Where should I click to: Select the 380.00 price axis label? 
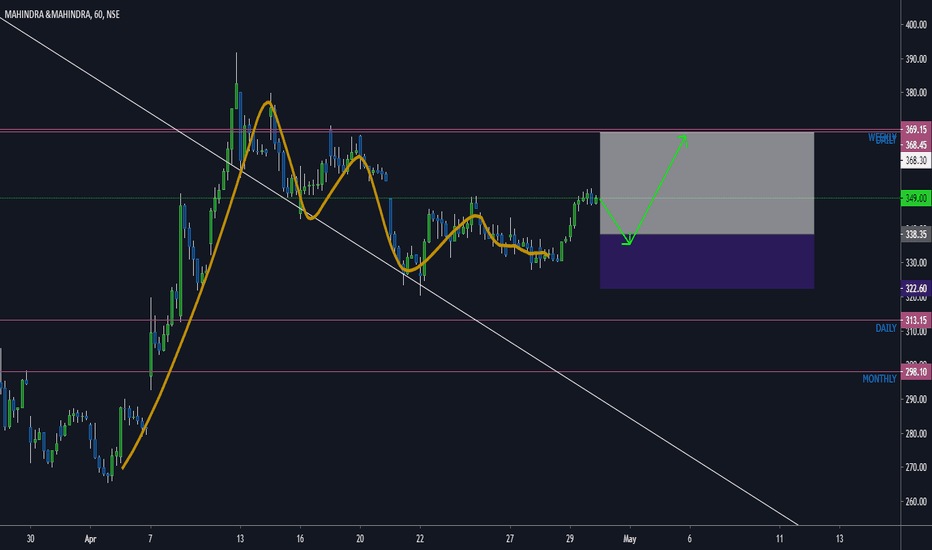coord(916,93)
